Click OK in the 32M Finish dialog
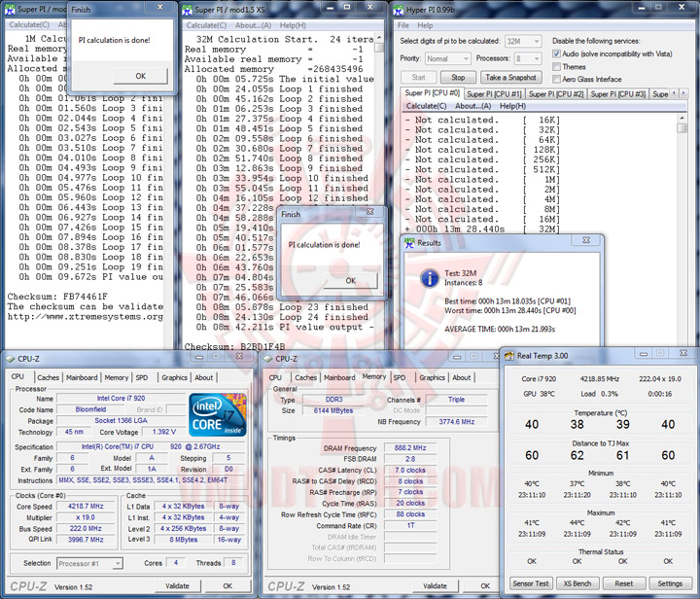 point(350,280)
